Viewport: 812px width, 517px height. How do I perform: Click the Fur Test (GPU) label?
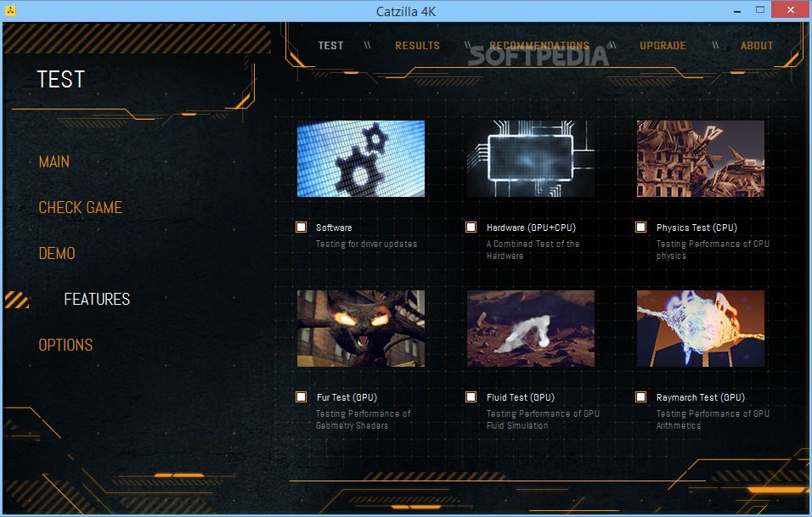[347, 397]
